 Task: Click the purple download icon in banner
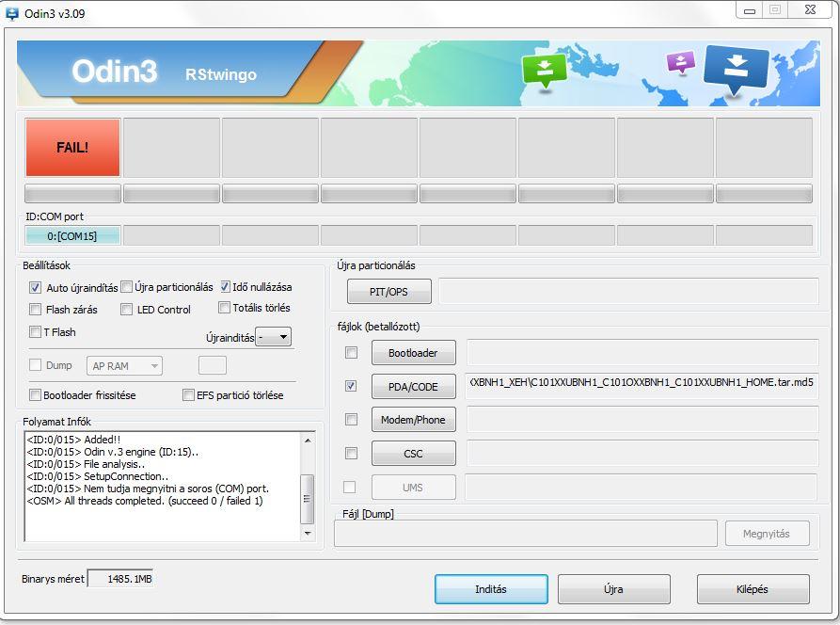pyautogui.click(x=681, y=62)
